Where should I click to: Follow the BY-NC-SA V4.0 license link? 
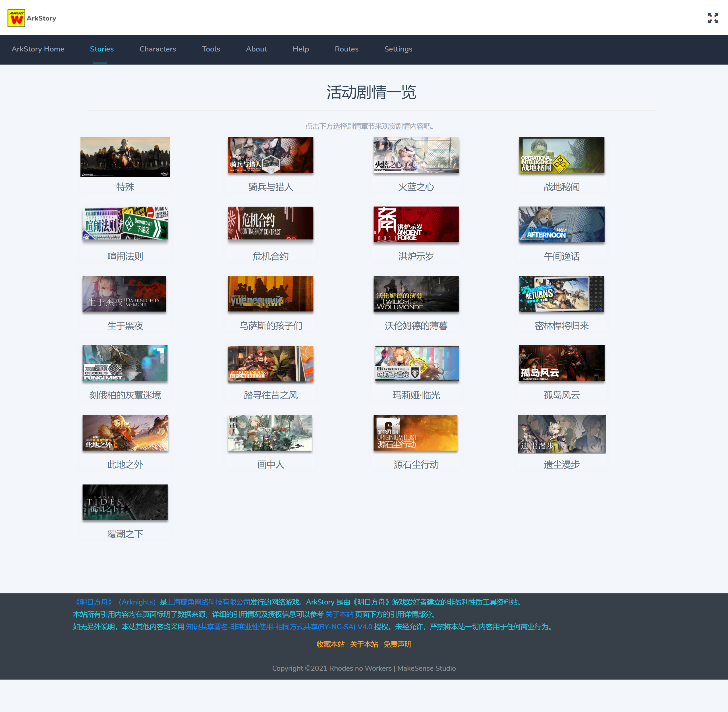(279, 627)
